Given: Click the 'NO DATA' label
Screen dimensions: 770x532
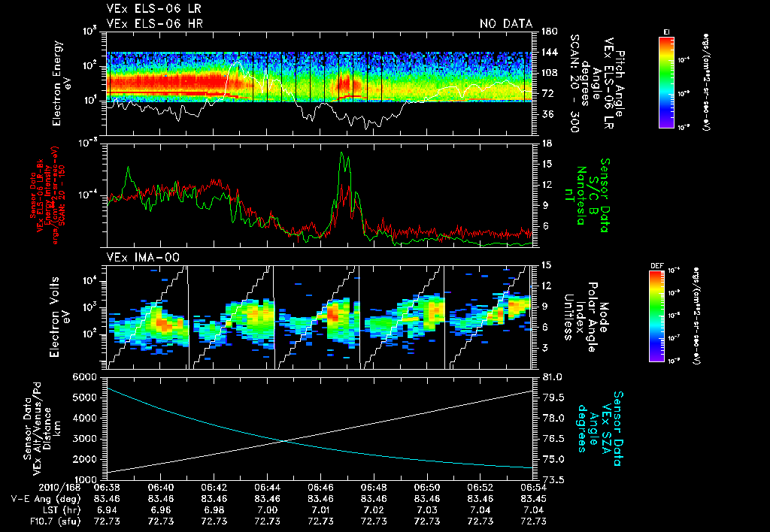Looking at the screenshot, I should pyautogui.click(x=506, y=23).
